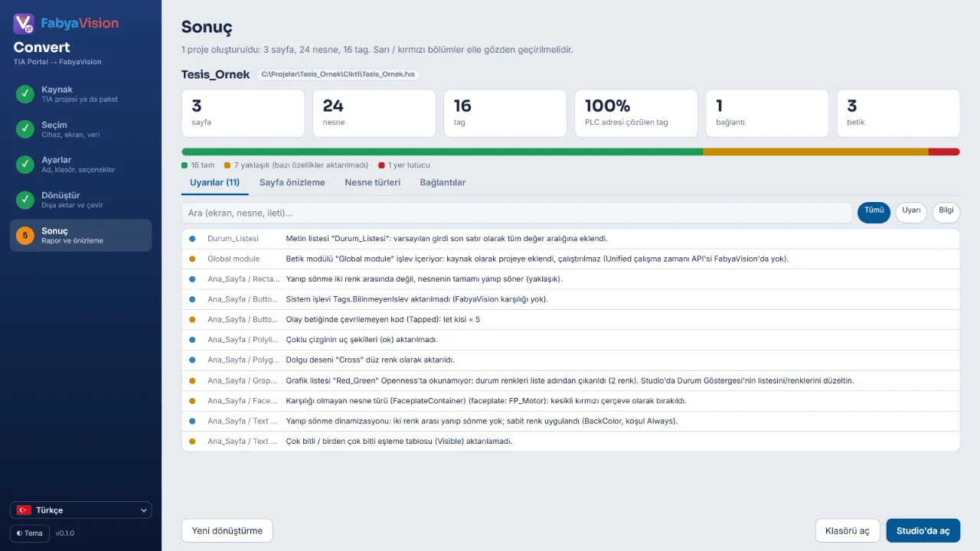Click the Tags.BilinmeyenIslev warning row
980x551 pixels.
tap(570, 299)
